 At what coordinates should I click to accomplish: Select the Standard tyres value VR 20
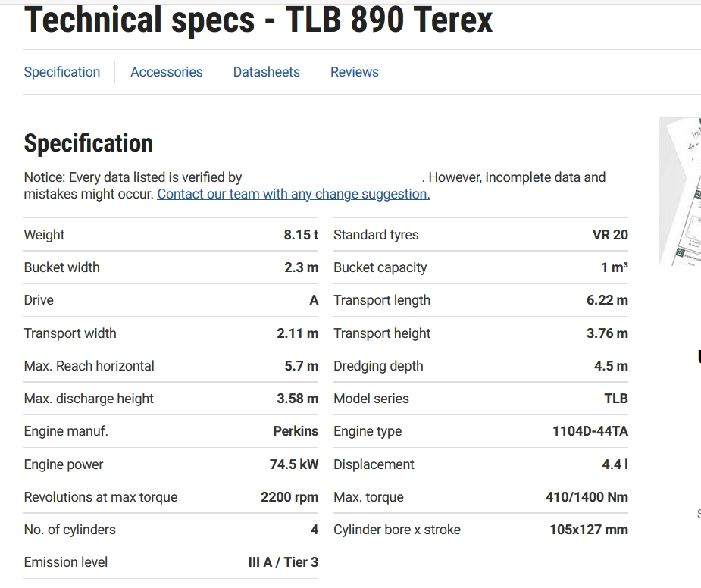[x=610, y=235]
